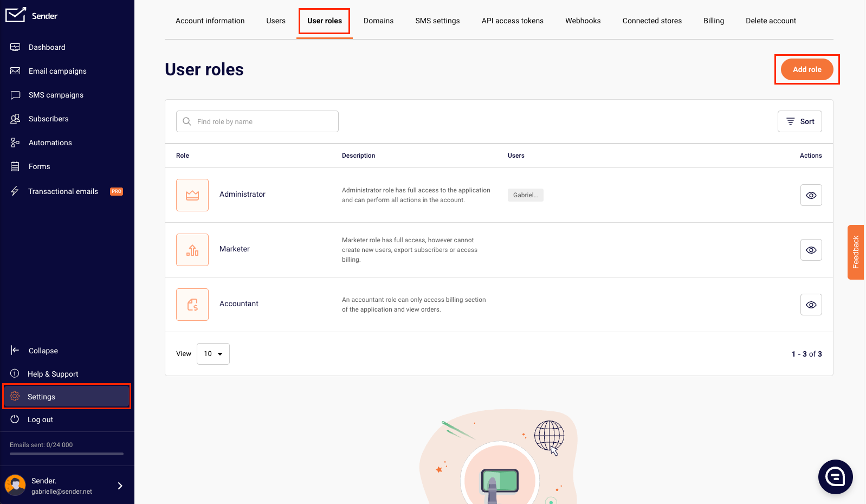Expand the account profile chevron
The height and width of the screenshot is (504, 866).
click(x=120, y=486)
